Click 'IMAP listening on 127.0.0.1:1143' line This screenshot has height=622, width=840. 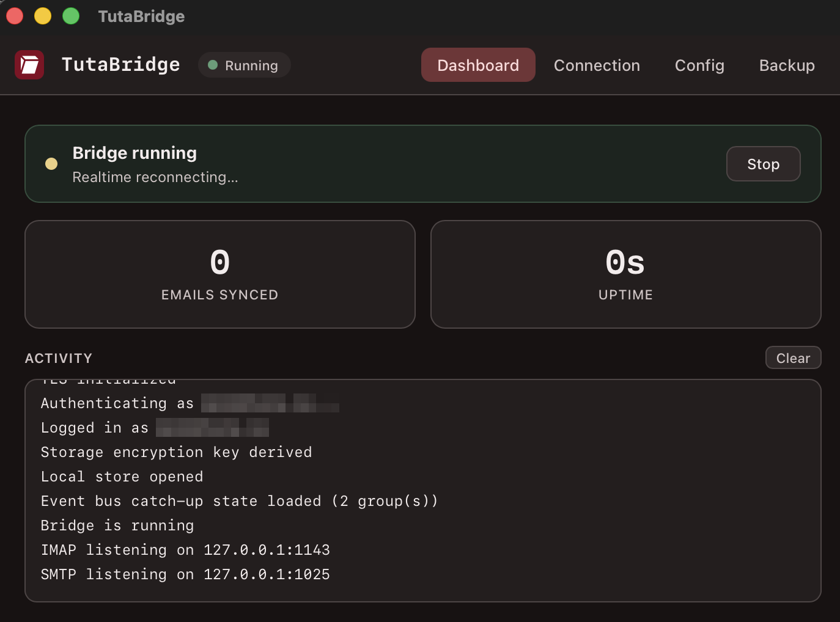185,550
